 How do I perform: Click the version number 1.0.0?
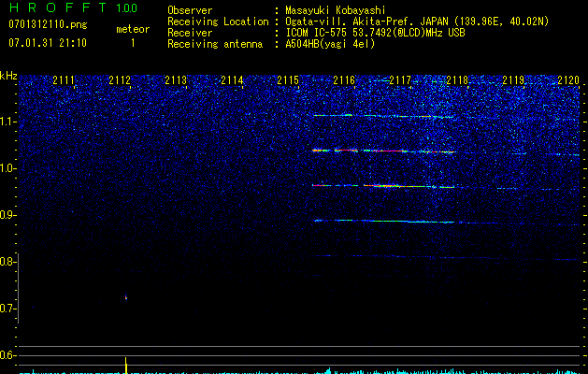(126, 8)
